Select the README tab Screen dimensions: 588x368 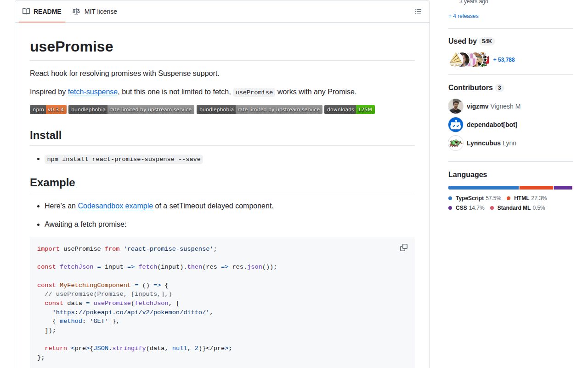point(42,11)
